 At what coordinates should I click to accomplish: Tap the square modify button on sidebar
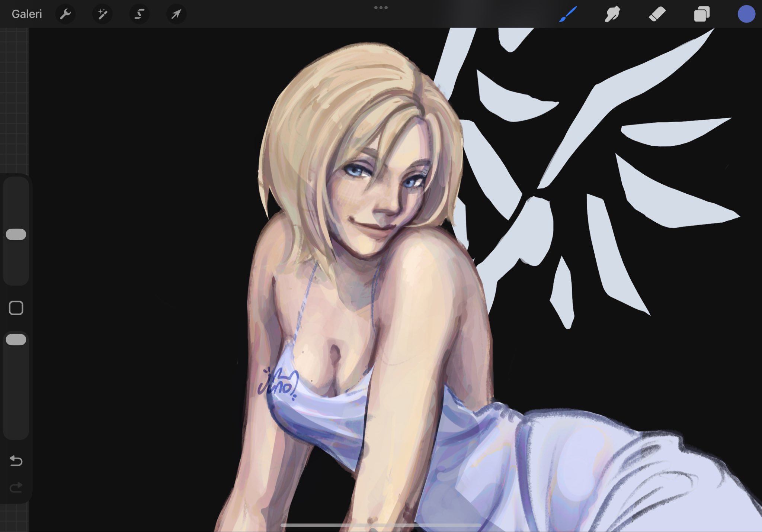(16, 308)
